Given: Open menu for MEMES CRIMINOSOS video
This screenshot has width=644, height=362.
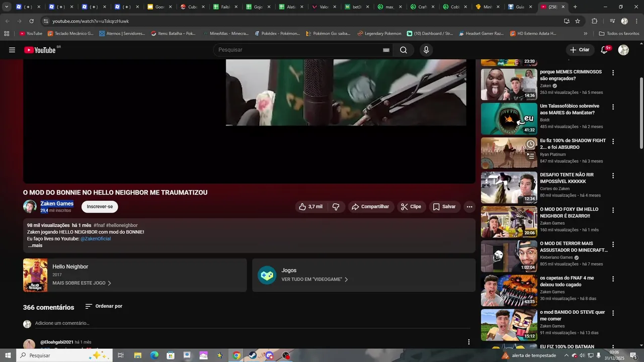Looking at the screenshot, I should tap(613, 73).
